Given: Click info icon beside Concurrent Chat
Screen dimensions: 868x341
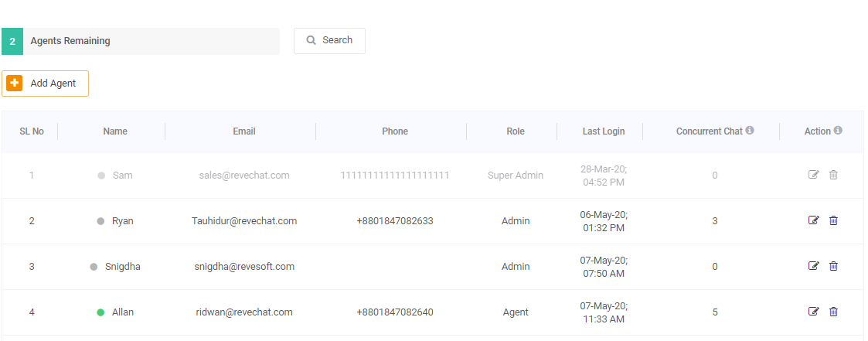Looking at the screenshot, I should pyautogui.click(x=750, y=131).
